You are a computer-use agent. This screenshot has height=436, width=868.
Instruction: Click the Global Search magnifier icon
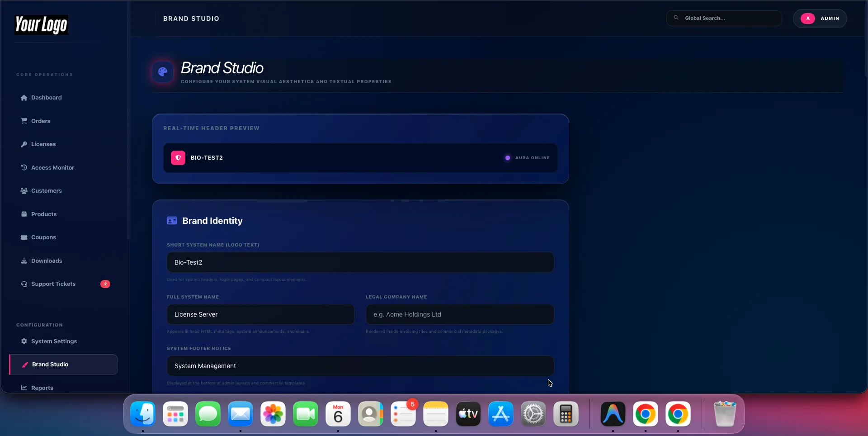[x=676, y=18]
